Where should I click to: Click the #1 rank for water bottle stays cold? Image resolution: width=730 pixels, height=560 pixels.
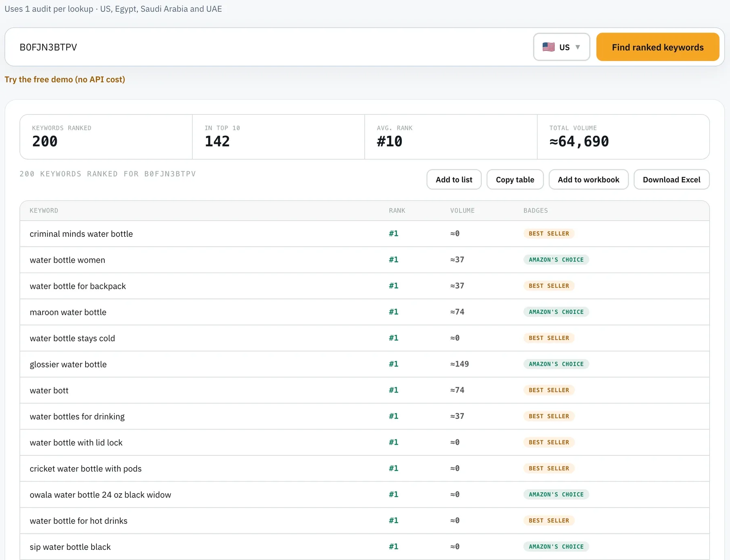point(393,338)
